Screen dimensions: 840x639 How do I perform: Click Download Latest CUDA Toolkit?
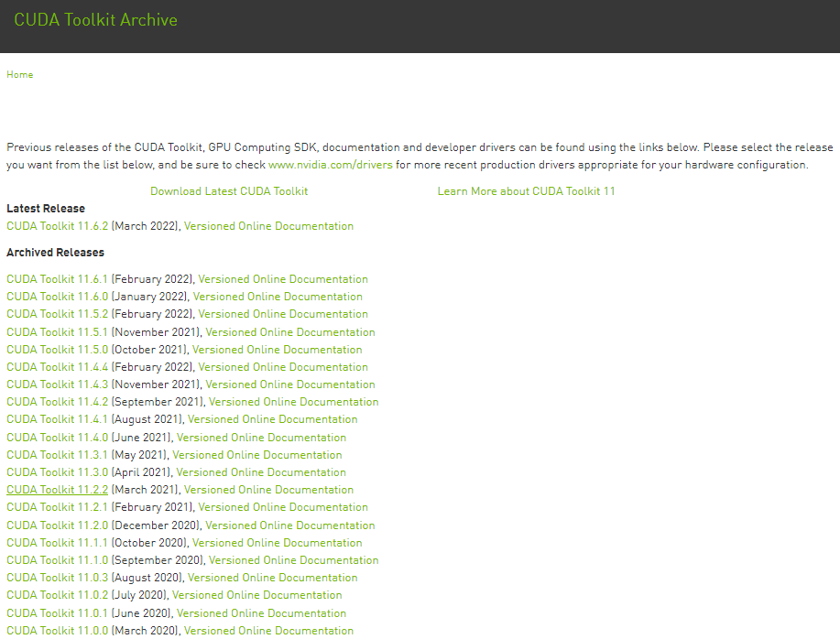tap(229, 191)
